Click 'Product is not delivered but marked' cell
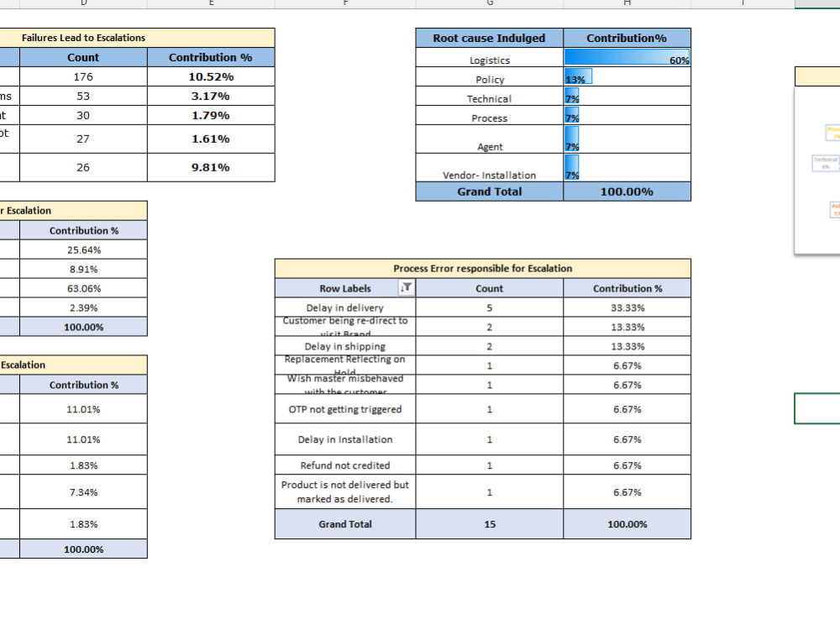 (x=345, y=491)
